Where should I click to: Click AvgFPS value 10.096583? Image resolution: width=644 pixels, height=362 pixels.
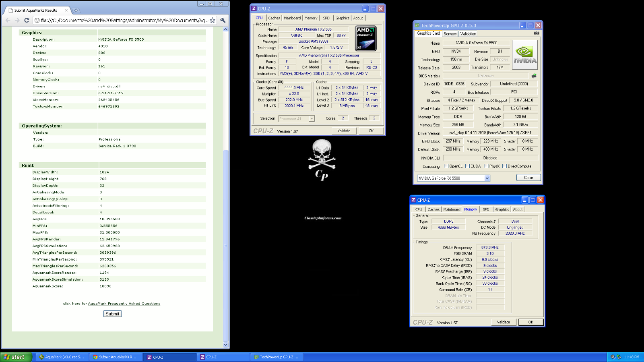pos(109,219)
